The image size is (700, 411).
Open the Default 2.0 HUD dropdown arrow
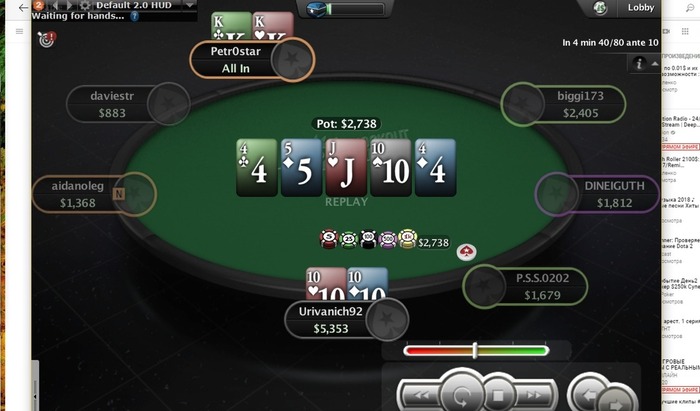click(x=190, y=5)
